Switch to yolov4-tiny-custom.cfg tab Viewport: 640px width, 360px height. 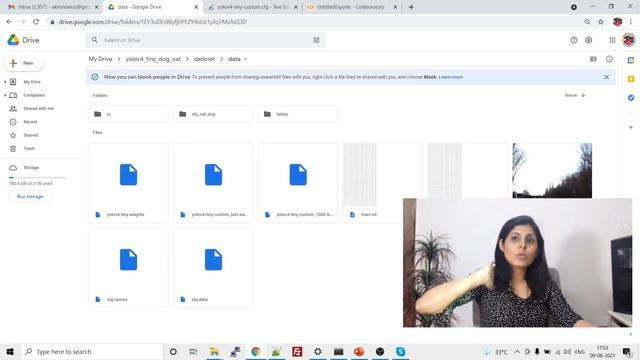click(x=252, y=7)
